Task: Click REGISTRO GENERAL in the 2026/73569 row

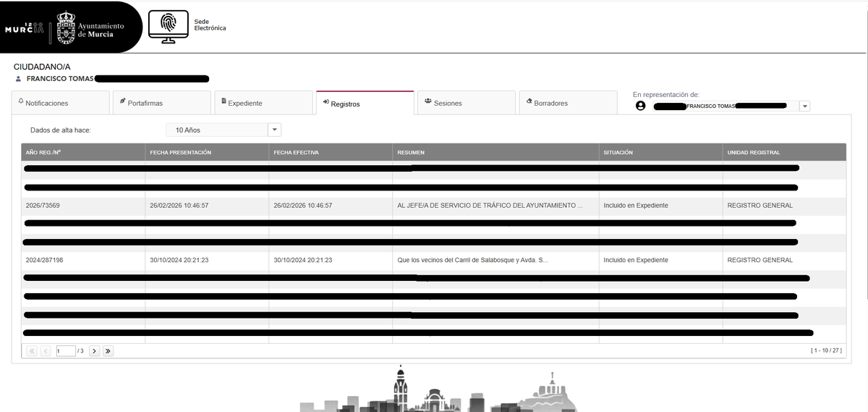Action: pyautogui.click(x=759, y=206)
